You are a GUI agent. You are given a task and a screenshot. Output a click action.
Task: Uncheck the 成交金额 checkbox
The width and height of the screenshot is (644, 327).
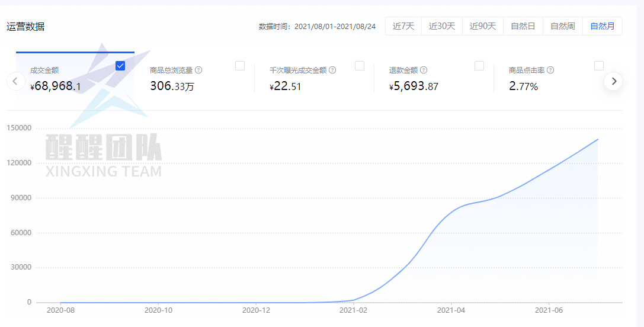click(120, 66)
